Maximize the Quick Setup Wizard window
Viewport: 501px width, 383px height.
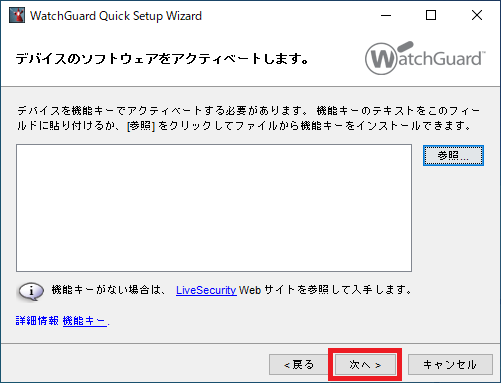click(x=431, y=15)
